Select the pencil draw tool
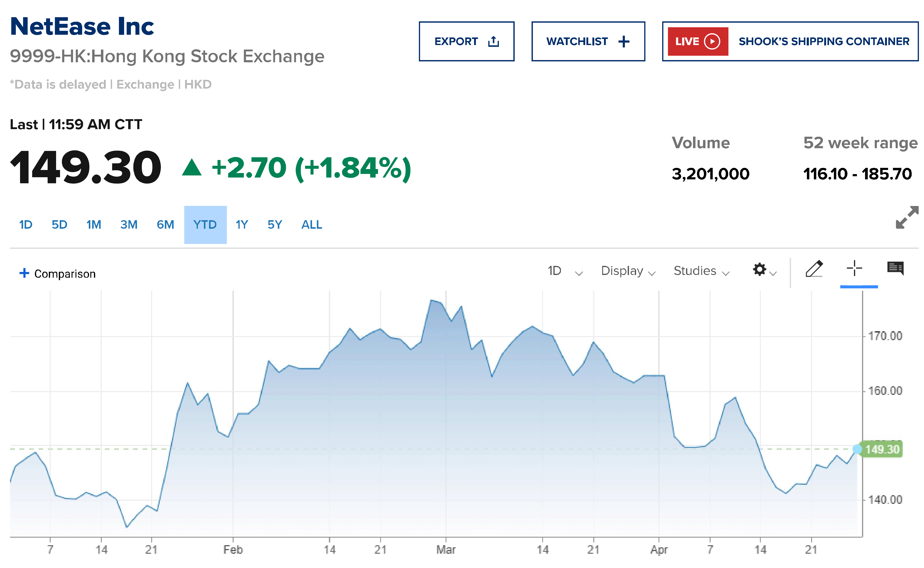Image resolution: width=924 pixels, height=568 pixels. pyautogui.click(x=814, y=269)
